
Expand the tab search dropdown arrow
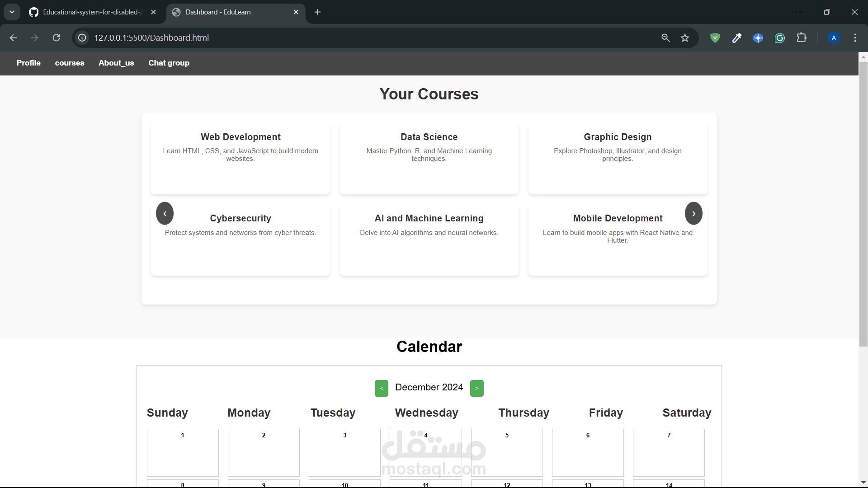click(12, 12)
